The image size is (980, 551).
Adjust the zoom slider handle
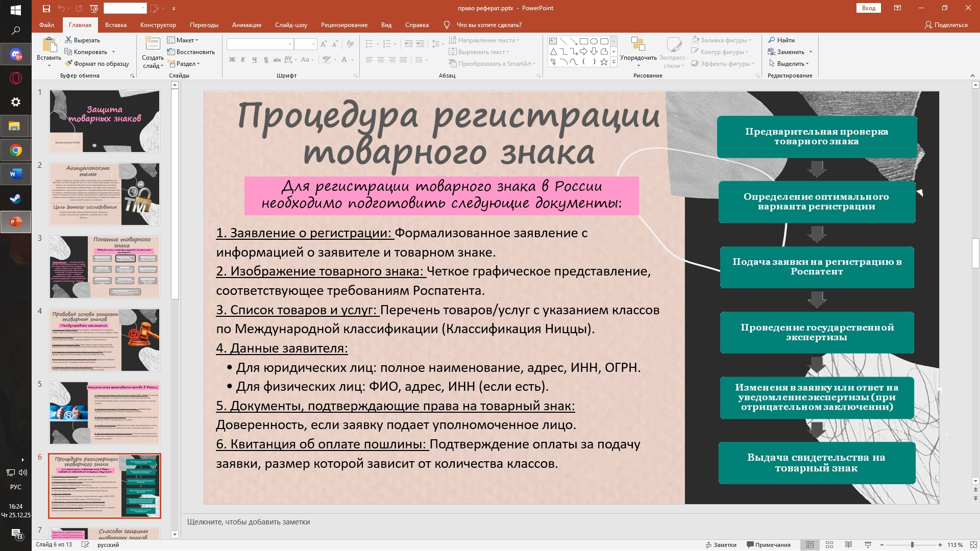coord(912,545)
